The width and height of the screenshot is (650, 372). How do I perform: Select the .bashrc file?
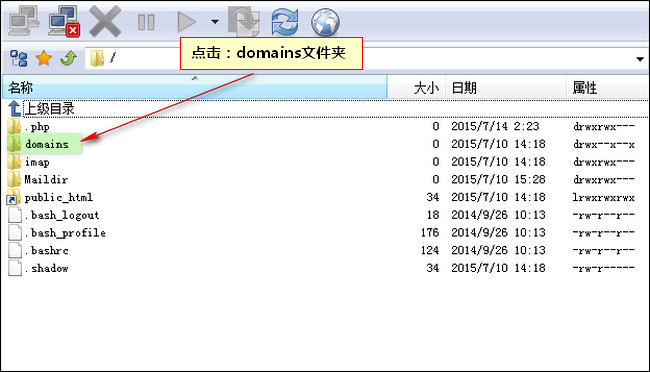click(46, 250)
